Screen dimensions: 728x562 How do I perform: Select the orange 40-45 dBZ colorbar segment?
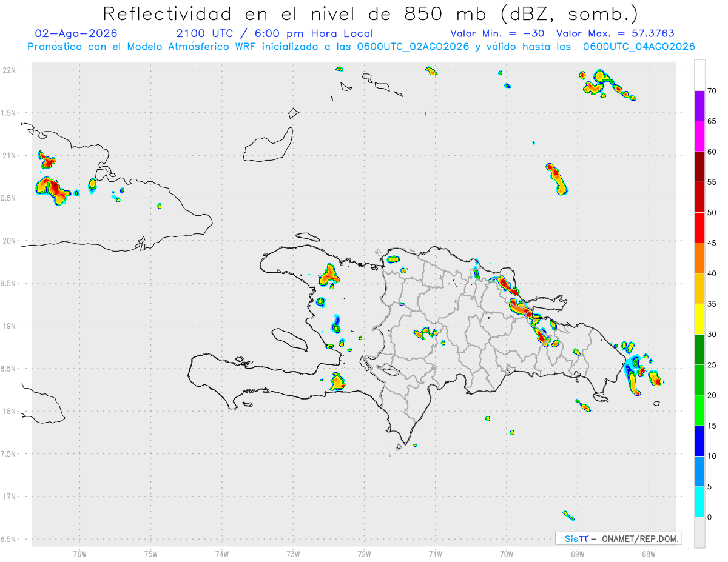coord(699,258)
